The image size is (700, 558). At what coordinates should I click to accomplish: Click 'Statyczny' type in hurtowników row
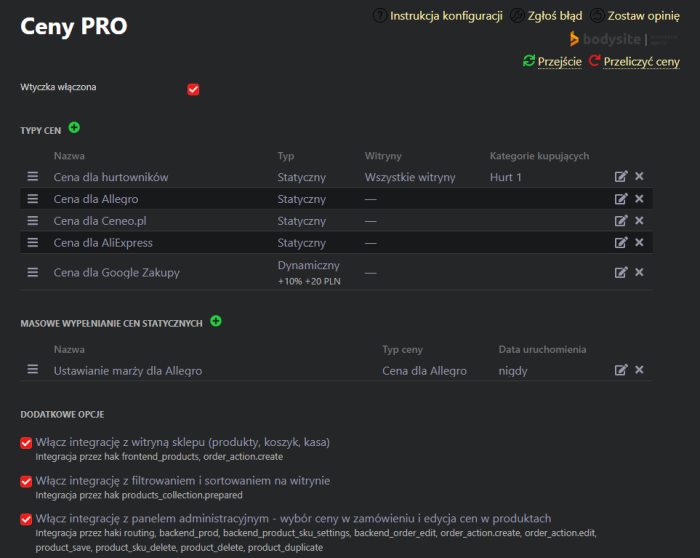pos(302,177)
